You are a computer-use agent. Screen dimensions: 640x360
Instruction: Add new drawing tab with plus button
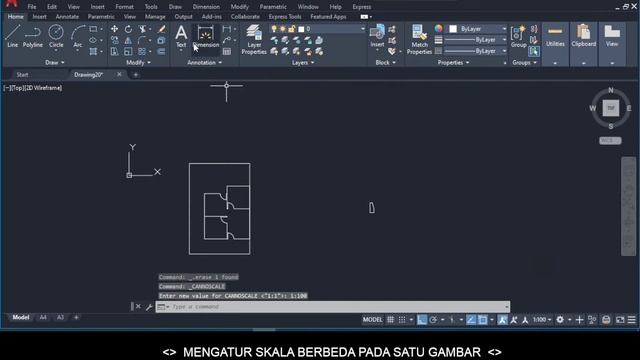coord(136,75)
